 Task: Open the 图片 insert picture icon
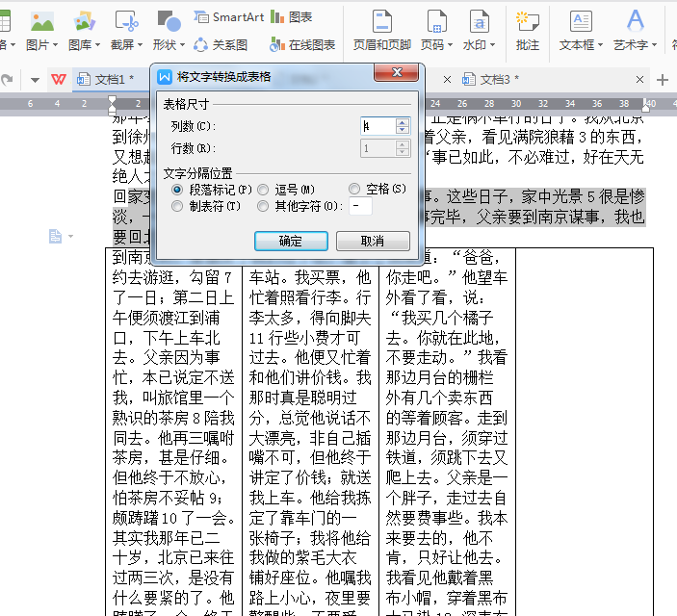pos(42,21)
